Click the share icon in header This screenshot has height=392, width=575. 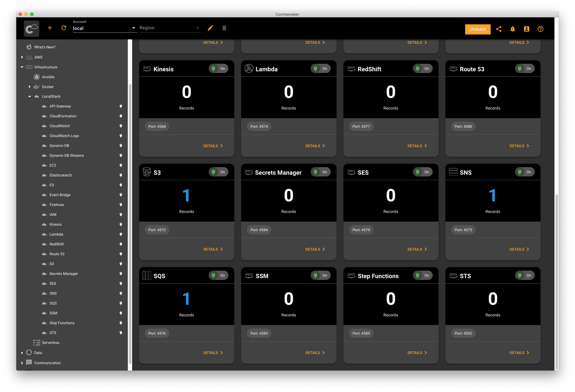click(499, 29)
